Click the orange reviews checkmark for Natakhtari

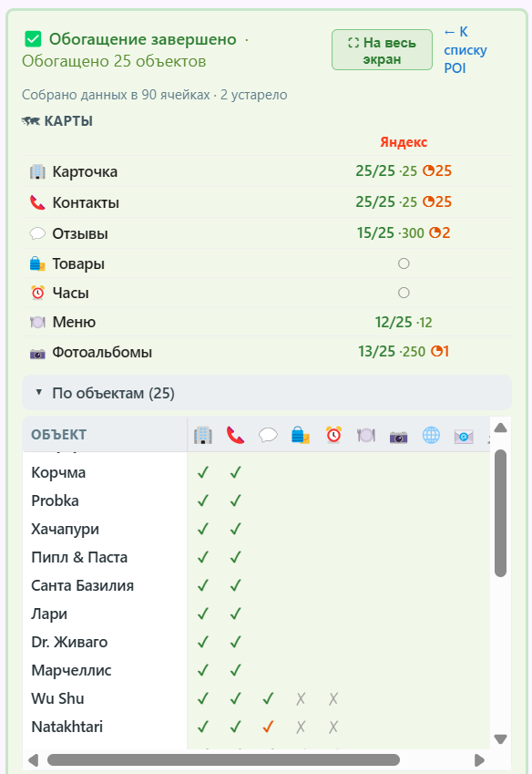pos(268,727)
